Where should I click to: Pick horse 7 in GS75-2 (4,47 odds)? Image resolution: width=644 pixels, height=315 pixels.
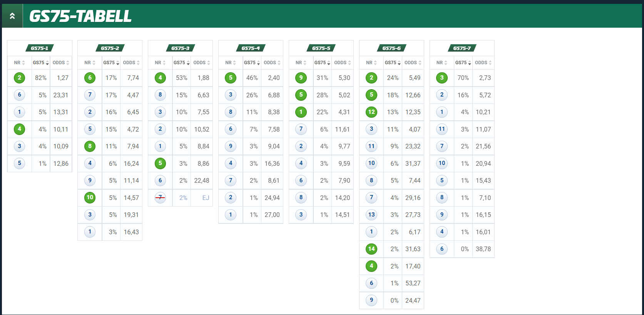pos(90,95)
